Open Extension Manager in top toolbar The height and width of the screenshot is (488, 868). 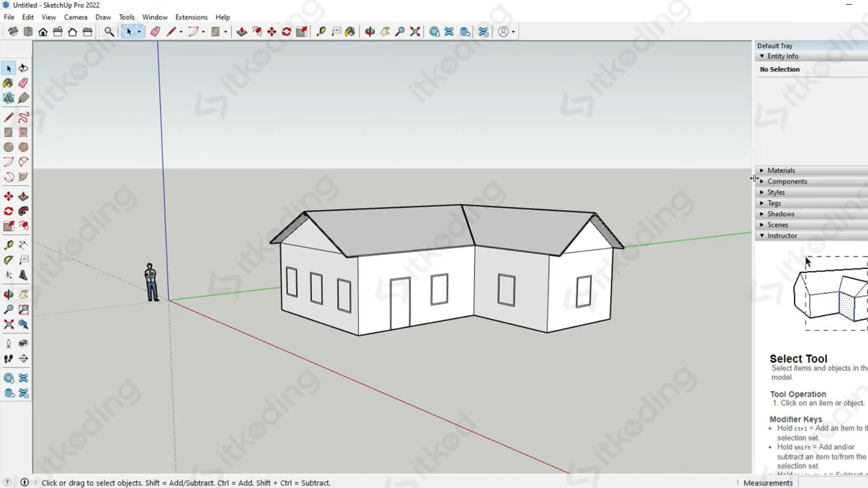tap(484, 31)
